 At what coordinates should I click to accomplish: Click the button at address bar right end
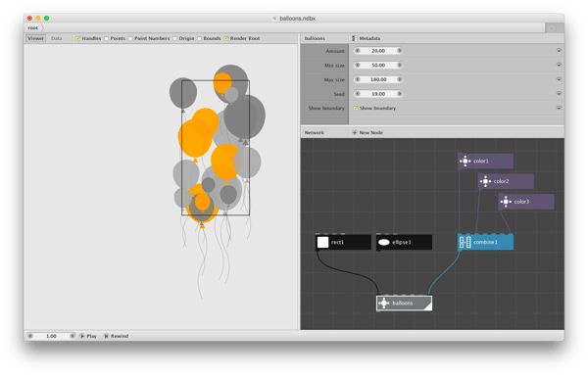(x=554, y=28)
